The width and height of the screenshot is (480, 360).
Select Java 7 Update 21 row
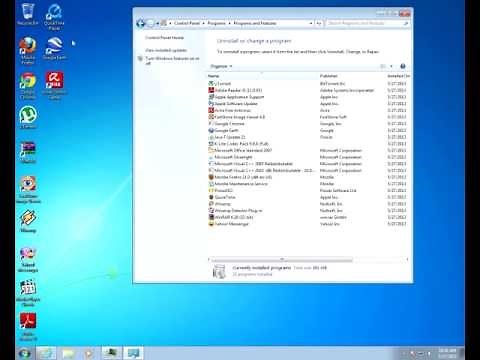click(x=308, y=137)
